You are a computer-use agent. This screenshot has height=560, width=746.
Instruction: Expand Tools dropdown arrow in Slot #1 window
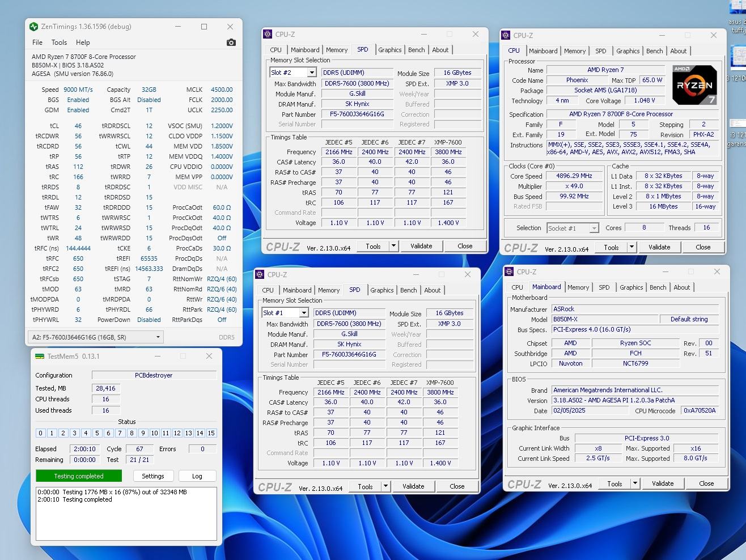pos(385,486)
